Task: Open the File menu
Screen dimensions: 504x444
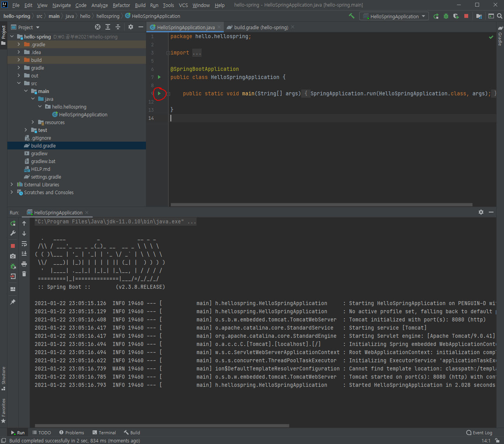Action: (x=16, y=5)
